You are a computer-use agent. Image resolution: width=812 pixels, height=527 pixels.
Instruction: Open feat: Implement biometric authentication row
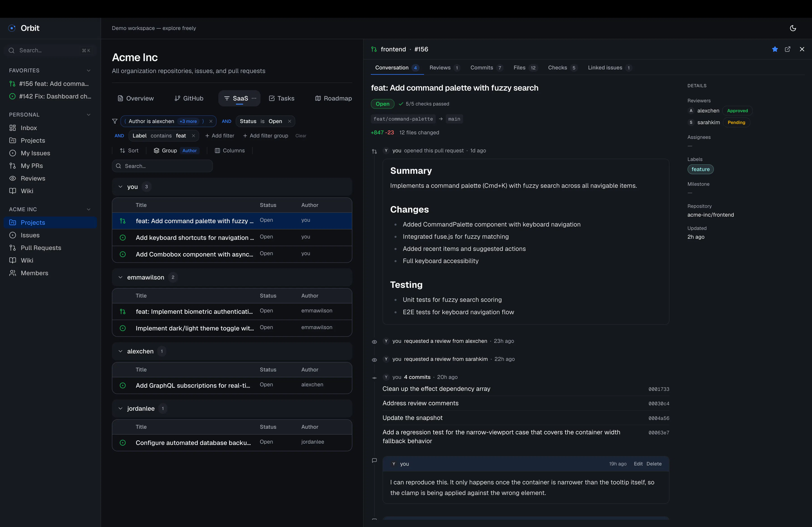(x=232, y=312)
